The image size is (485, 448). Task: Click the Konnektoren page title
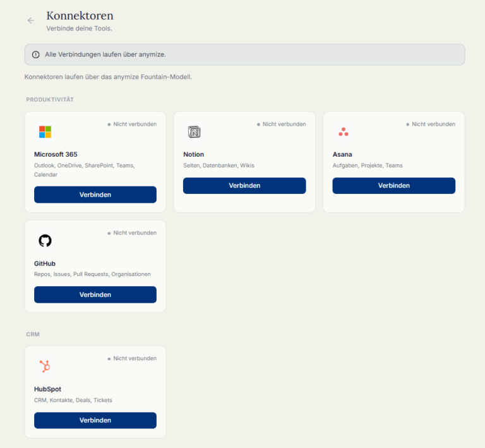click(x=80, y=15)
